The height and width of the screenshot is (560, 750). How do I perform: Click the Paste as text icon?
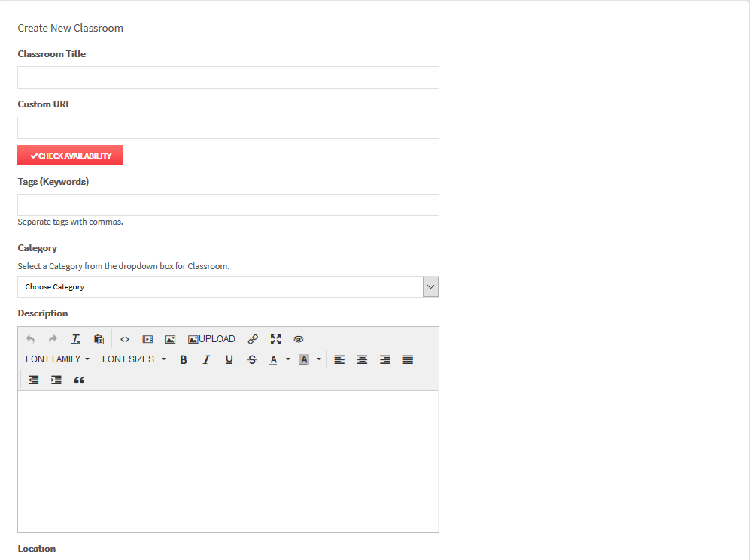click(99, 339)
